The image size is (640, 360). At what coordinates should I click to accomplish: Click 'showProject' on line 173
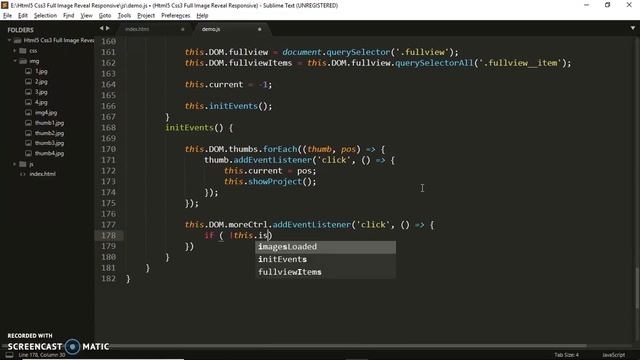pos(274,182)
